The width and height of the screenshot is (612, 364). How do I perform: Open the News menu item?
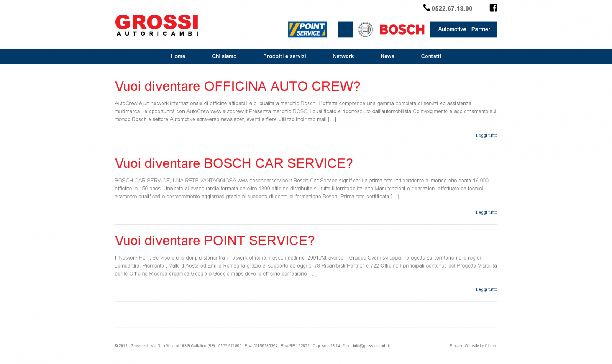[387, 56]
